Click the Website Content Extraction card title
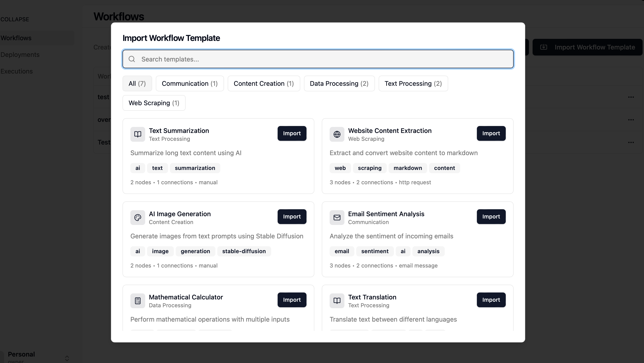Image resolution: width=644 pixels, height=363 pixels. click(390, 130)
